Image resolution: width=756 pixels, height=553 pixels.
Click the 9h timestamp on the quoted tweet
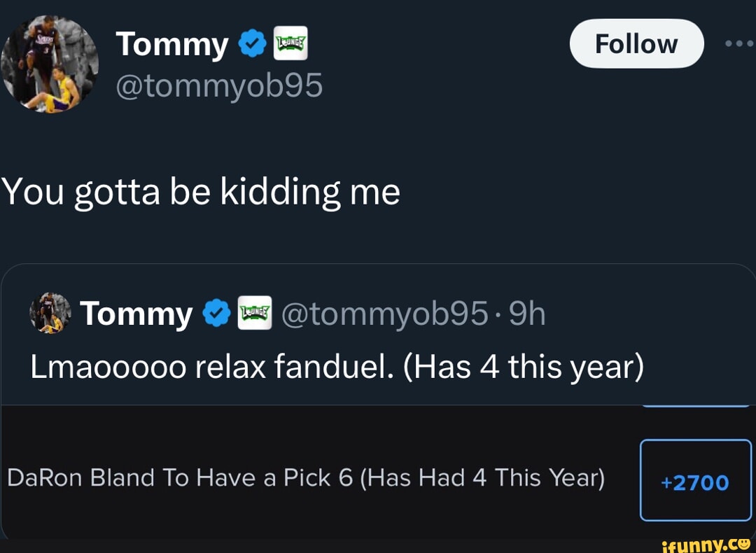[526, 314]
